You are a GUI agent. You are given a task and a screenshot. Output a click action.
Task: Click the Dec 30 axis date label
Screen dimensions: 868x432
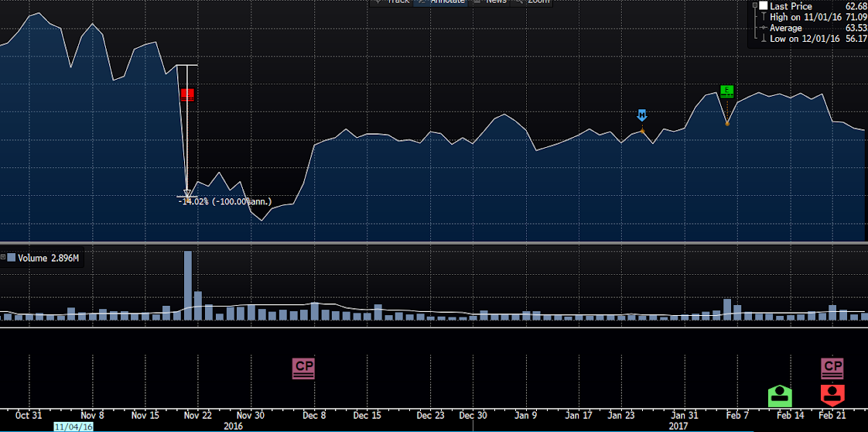473,416
